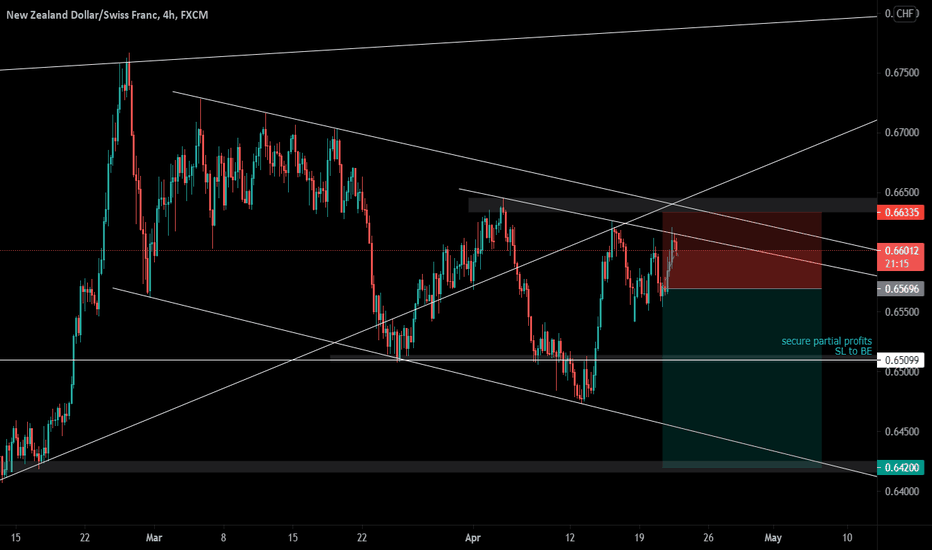Click the CHF currency button

coord(905,14)
